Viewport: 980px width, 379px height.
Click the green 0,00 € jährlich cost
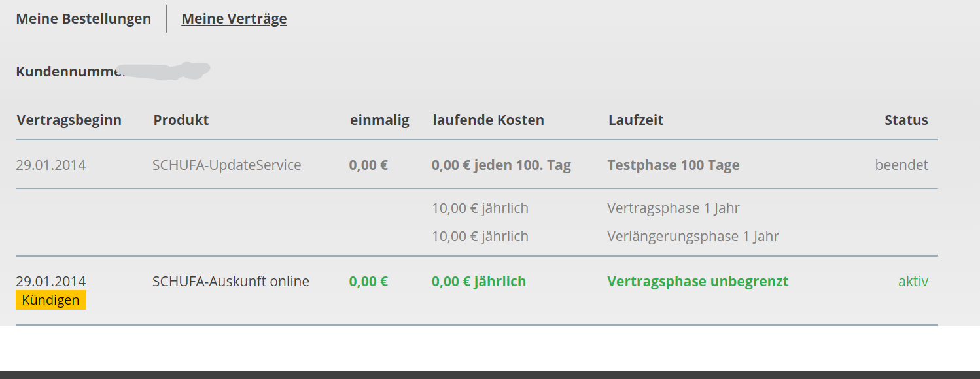(479, 281)
